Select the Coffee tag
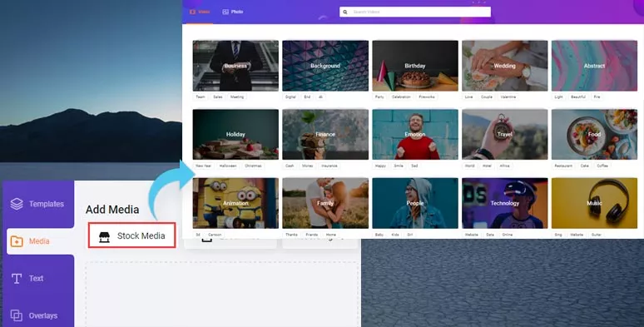 [x=602, y=166]
